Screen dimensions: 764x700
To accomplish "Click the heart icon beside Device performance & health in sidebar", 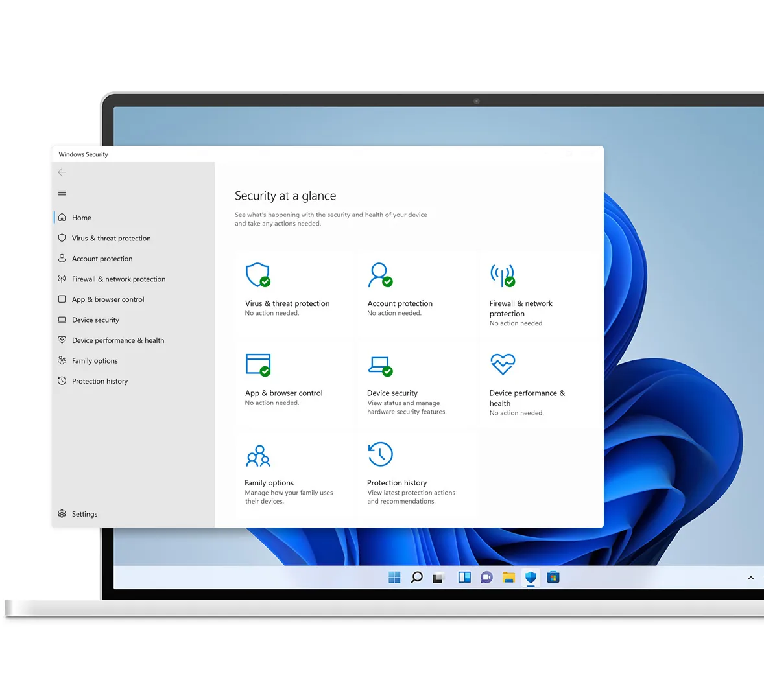I will pyautogui.click(x=62, y=340).
